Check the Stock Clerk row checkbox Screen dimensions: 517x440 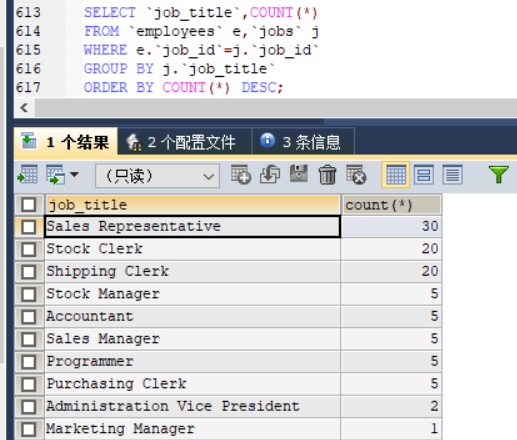click(28, 249)
